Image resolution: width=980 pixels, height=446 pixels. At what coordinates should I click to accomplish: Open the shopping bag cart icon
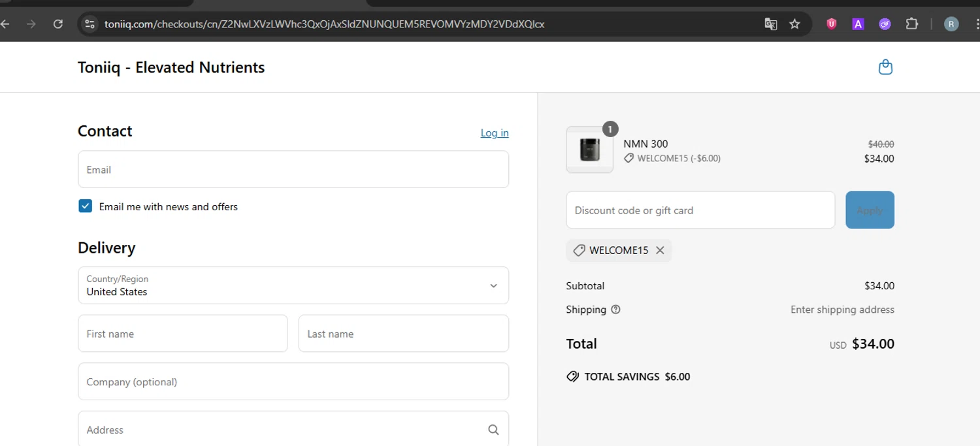tap(885, 67)
